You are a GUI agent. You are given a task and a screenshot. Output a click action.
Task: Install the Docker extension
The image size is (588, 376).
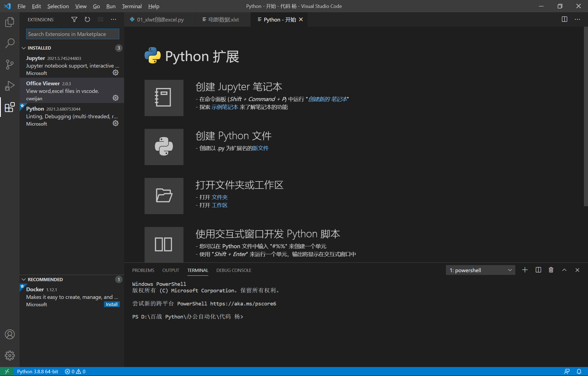click(x=112, y=304)
